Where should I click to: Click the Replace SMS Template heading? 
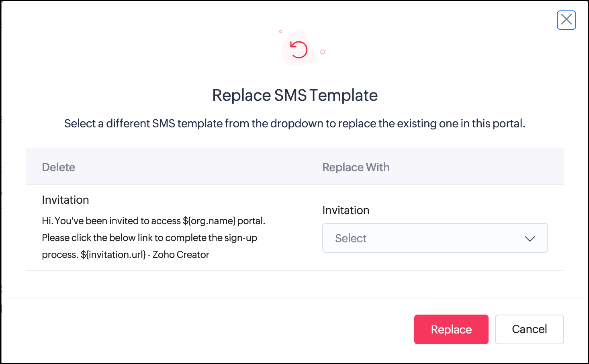[x=295, y=96]
